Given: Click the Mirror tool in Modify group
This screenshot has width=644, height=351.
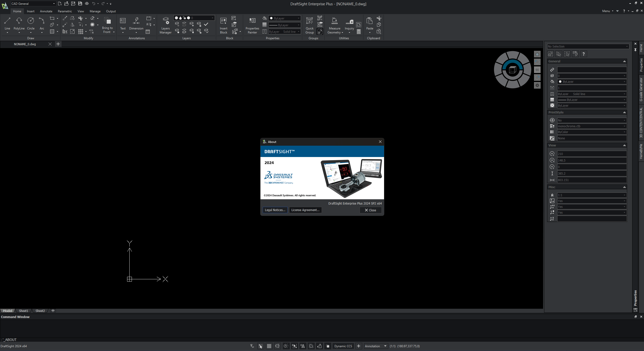Looking at the screenshot, I should click(72, 25).
